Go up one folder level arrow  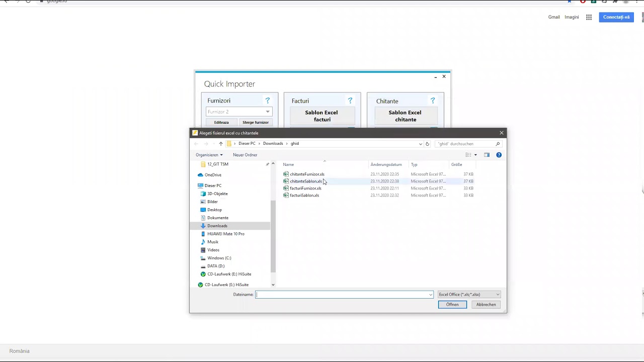tap(220, 144)
